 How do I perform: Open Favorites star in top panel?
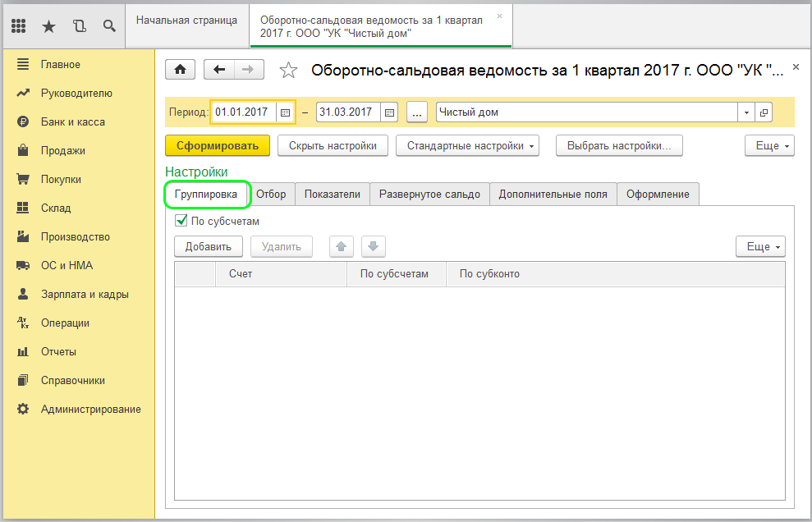(x=48, y=26)
